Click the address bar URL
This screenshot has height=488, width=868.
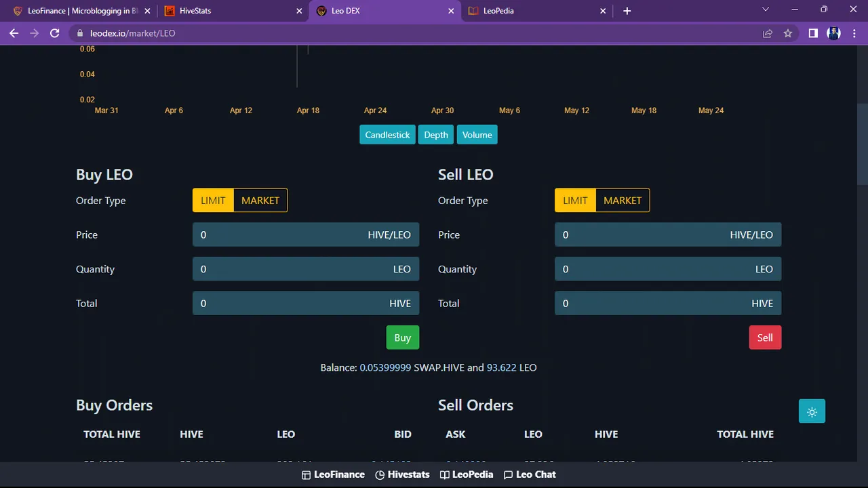(132, 33)
